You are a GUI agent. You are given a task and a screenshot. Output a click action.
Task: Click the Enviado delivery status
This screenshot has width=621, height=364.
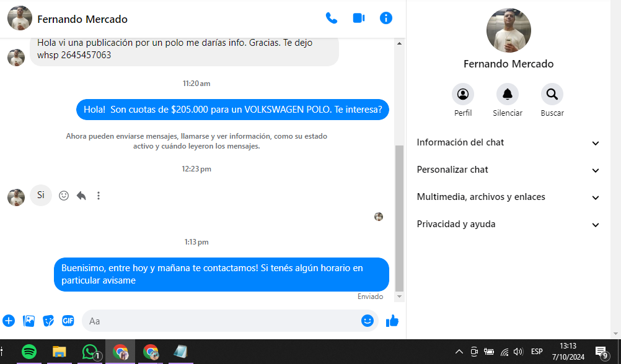pyautogui.click(x=370, y=297)
